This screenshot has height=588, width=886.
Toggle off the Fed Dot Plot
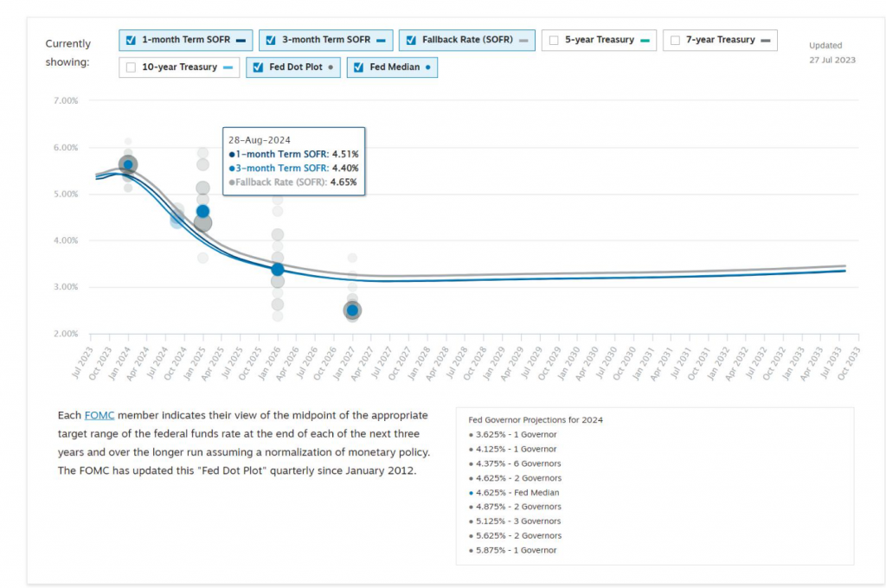coord(258,67)
